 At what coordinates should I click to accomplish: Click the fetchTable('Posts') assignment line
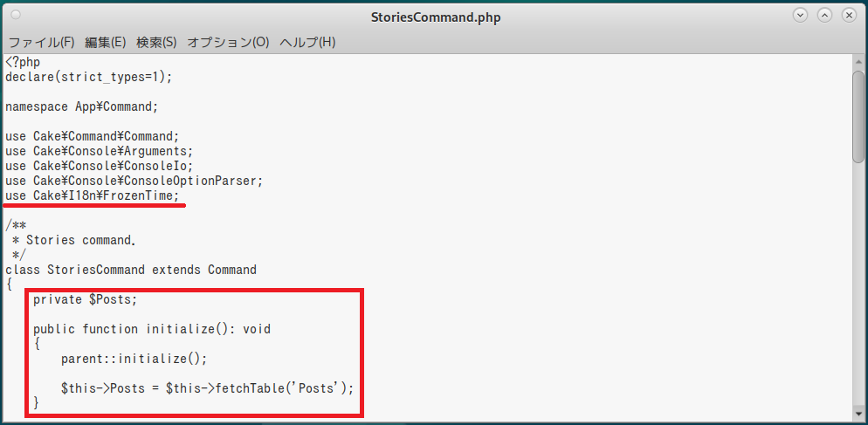(208, 388)
